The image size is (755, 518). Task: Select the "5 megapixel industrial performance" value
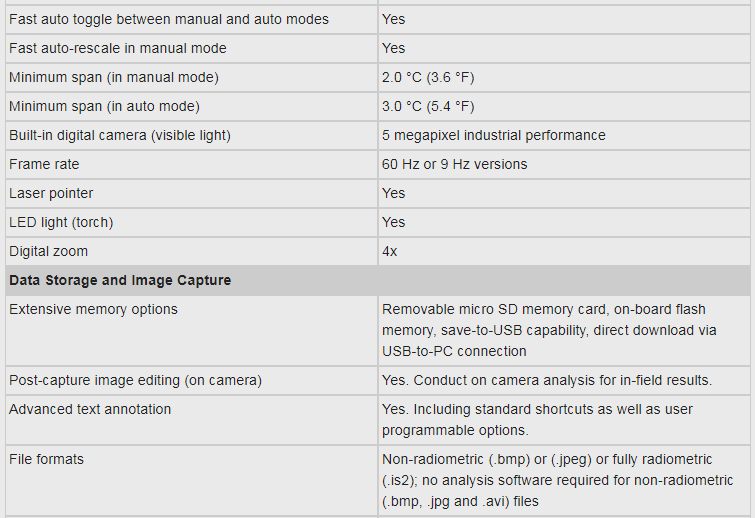[493, 135]
